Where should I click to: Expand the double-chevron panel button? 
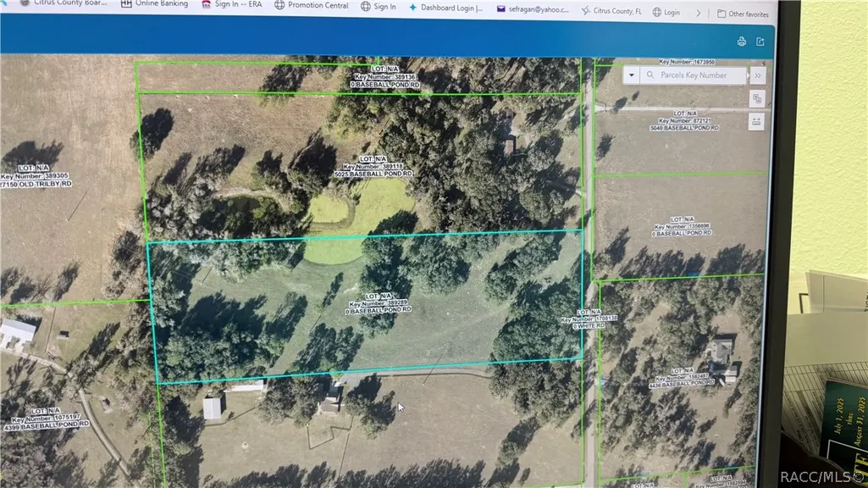(757, 75)
